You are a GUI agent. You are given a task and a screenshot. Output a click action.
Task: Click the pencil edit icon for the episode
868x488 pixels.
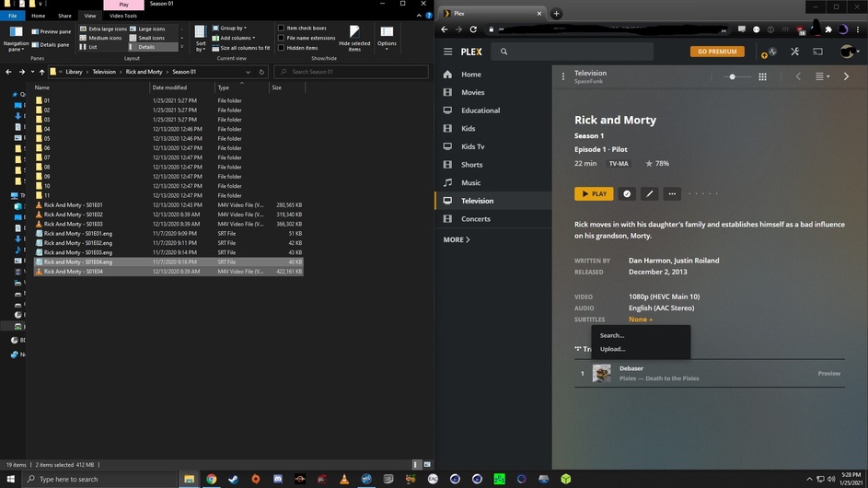coord(649,193)
